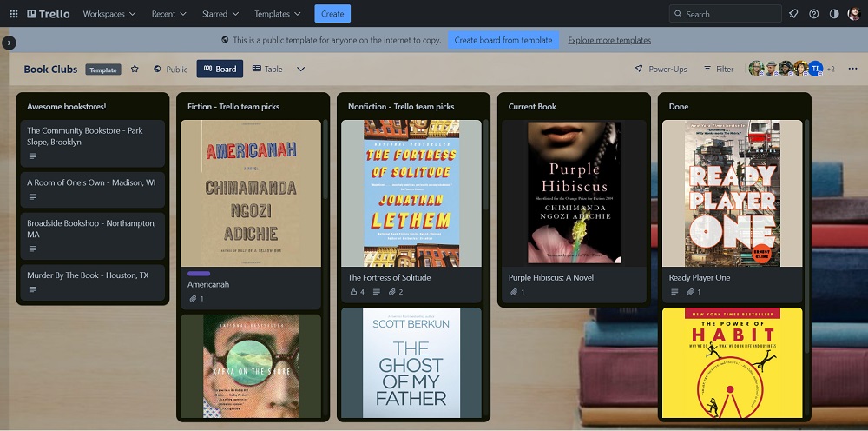Toggle the theme contrast icon
868x431 pixels.
[x=834, y=14]
